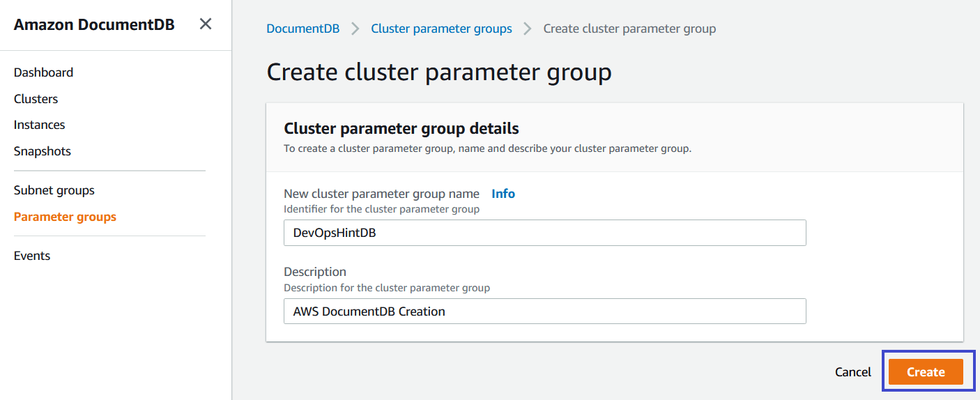This screenshot has height=400, width=980.
Task: Cancel creating the parameter group
Action: pos(853,372)
